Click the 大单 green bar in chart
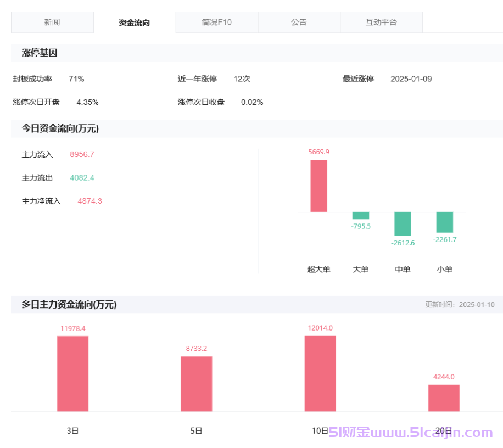Image resolution: width=503 pixels, height=448 pixels. (361, 216)
